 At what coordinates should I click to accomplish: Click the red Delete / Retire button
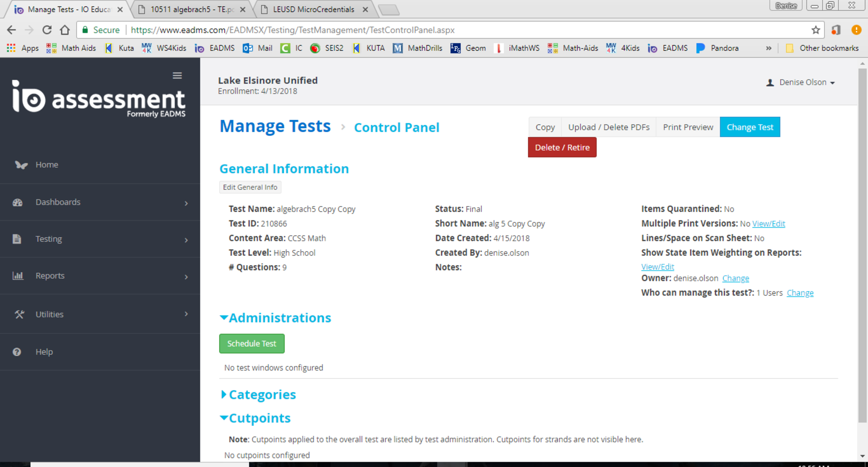[x=562, y=147]
